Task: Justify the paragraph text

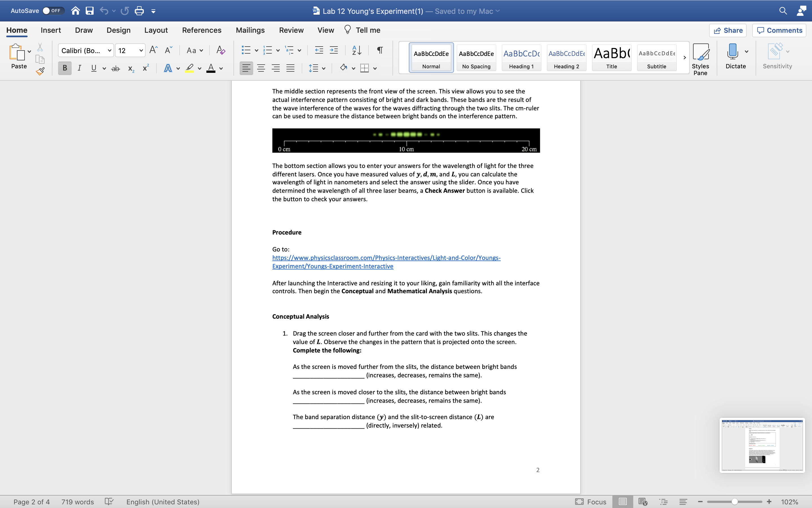Action: point(290,68)
